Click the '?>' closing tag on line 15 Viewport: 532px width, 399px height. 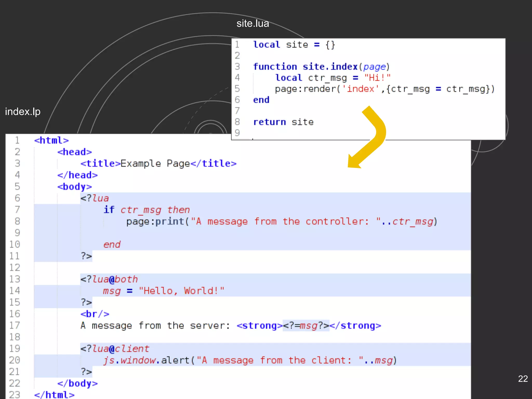(x=86, y=302)
